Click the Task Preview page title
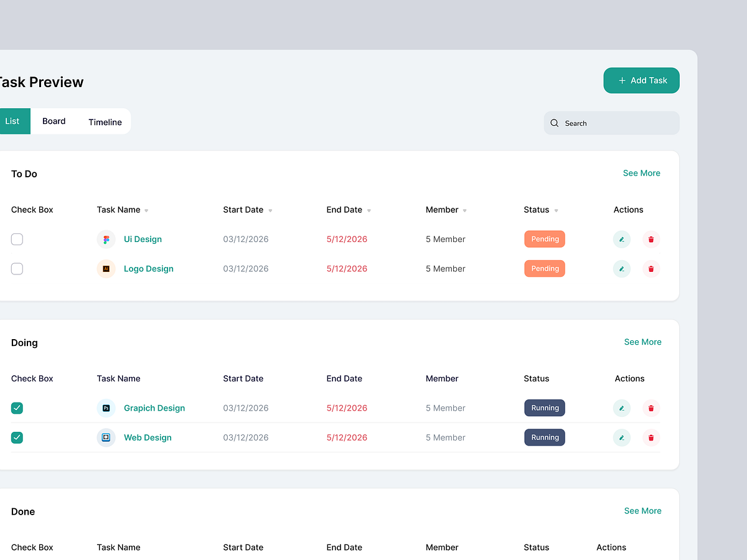The width and height of the screenshot is (747, 560). click(x=41, y=82)
